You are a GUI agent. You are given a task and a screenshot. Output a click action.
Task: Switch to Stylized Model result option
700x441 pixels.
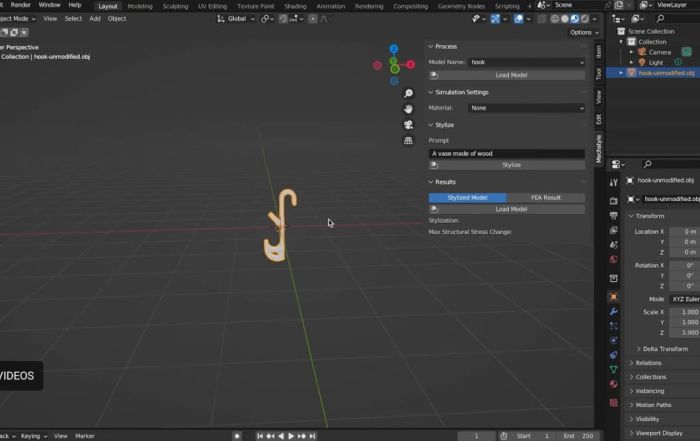(467, 198)
